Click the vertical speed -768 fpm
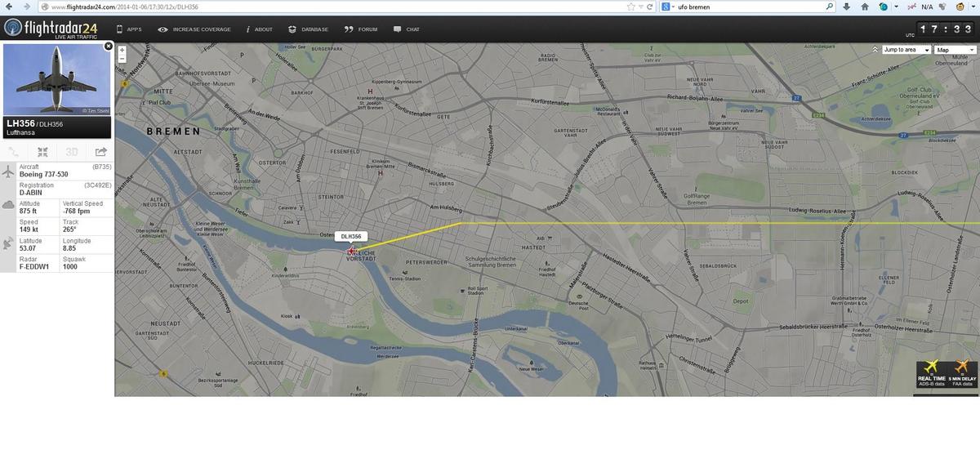 pos(77,212)
